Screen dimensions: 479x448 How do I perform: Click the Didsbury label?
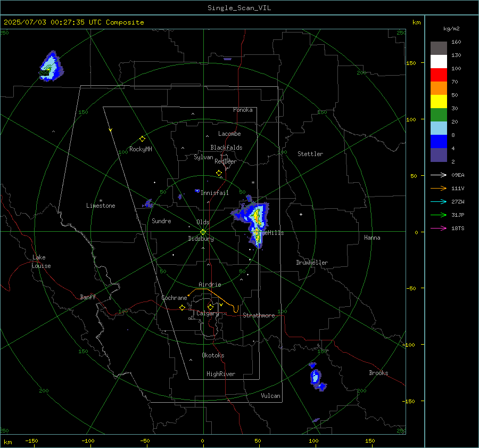pos(201,239)
